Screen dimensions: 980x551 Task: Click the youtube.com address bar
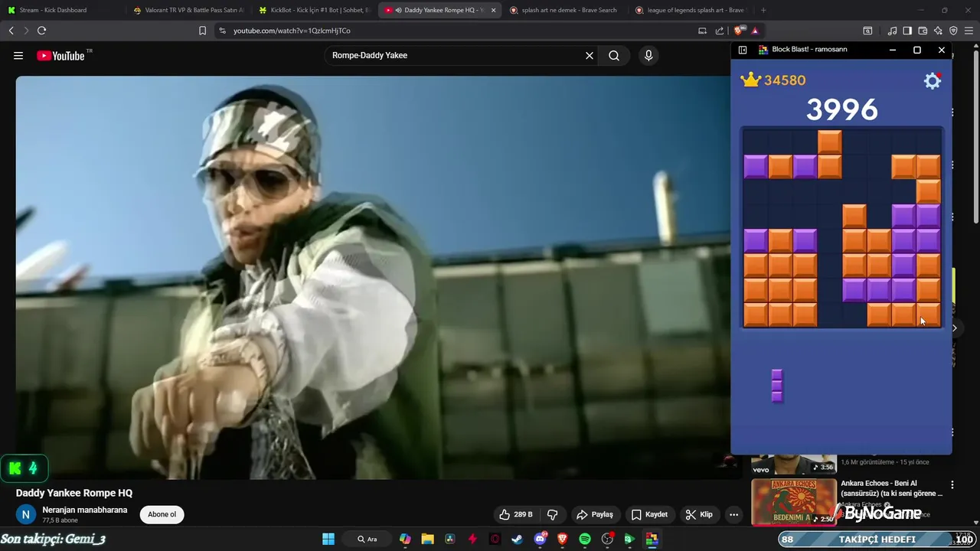pyautogui.click(x=459, y=31)
